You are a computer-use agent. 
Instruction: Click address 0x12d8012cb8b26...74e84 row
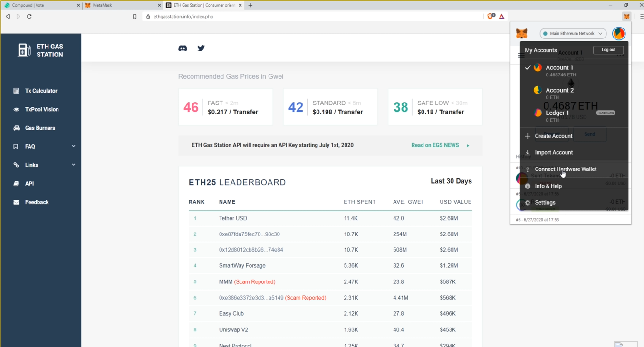pos(251,250)
